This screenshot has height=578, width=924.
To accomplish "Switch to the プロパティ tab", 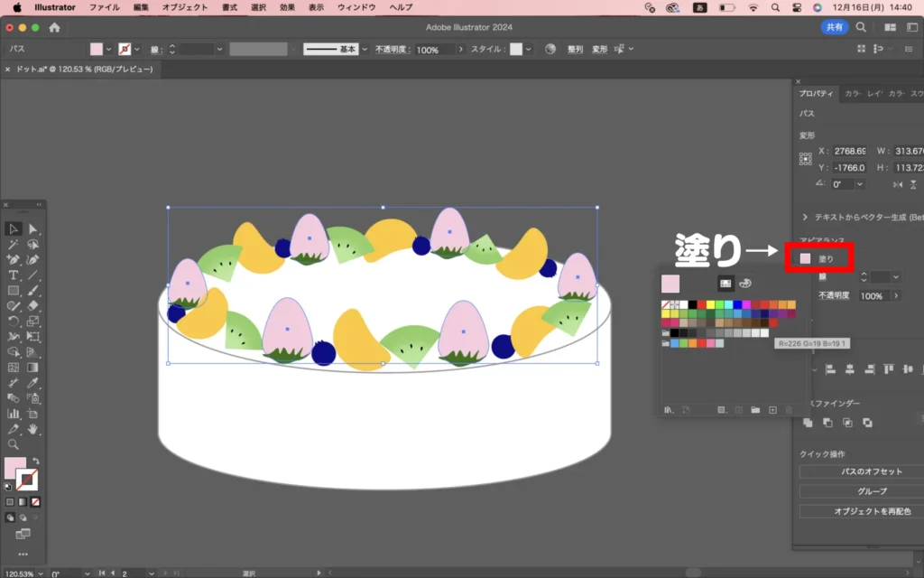I will (816, 93).
